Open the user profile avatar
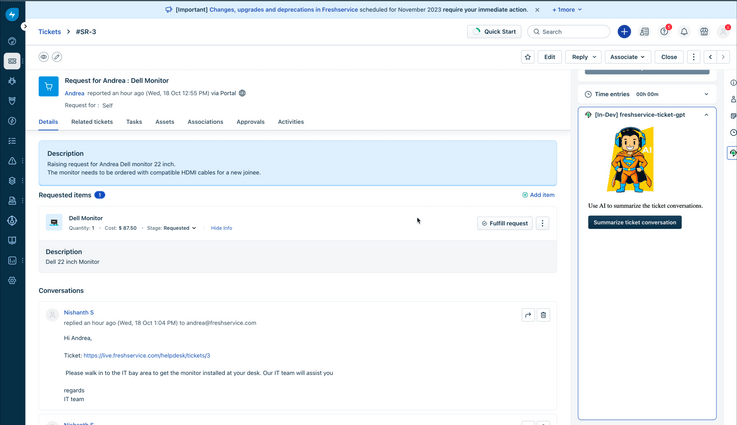 click(x=723, y=31)
